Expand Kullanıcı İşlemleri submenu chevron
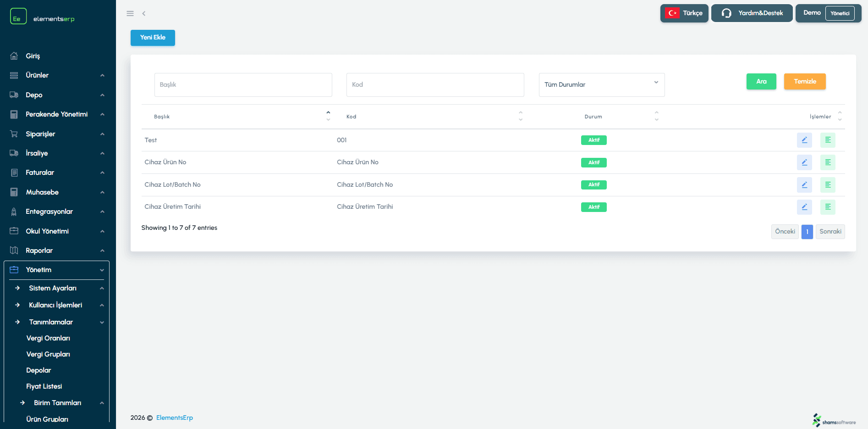This screenshot has height=429, width=868. coord(102,305)
